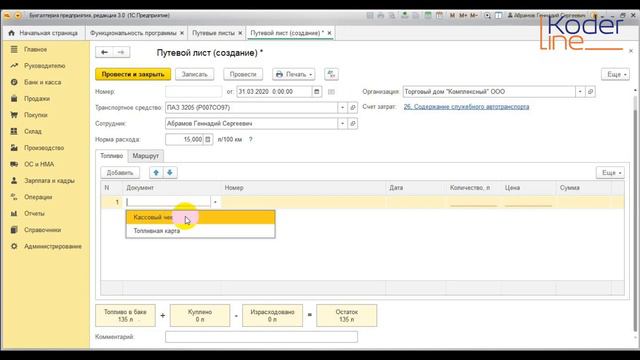Open the Печать dropdown button
640x360 pixels.
point(293,74)
